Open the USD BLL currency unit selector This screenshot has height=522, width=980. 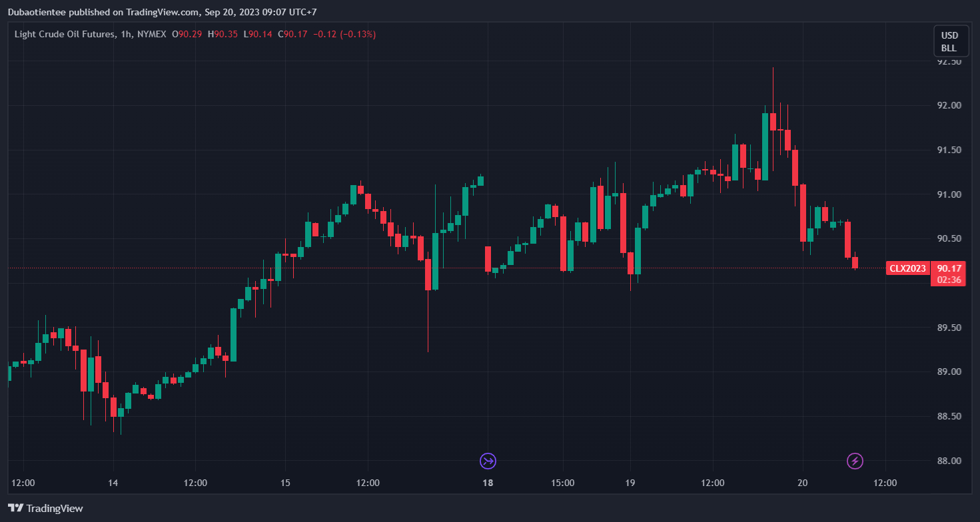(x=949, y=41)
